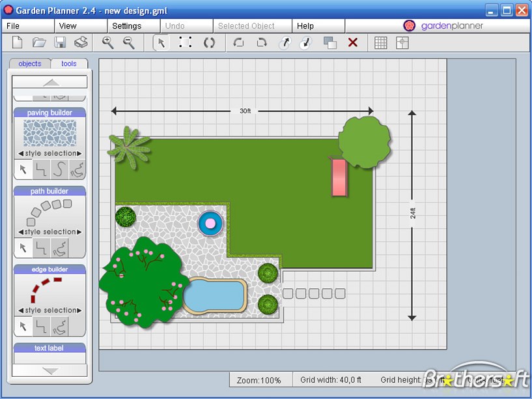Screen dimensions: 532x399
Task: Expand the object list with the bottom down arrow
Action: coord(50,370)
